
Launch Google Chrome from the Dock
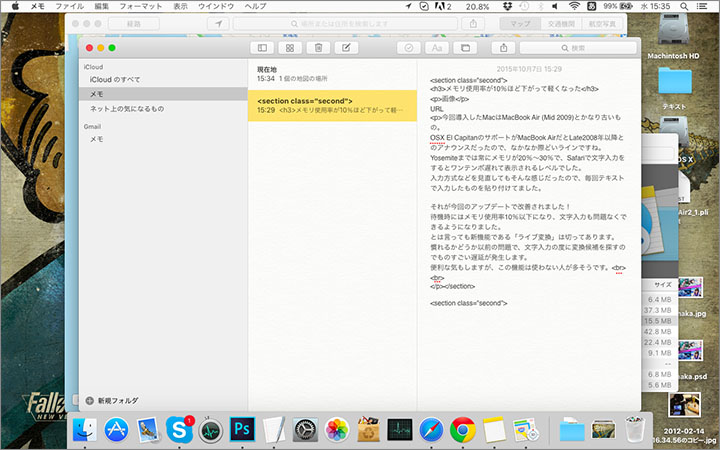pos(462,430)
